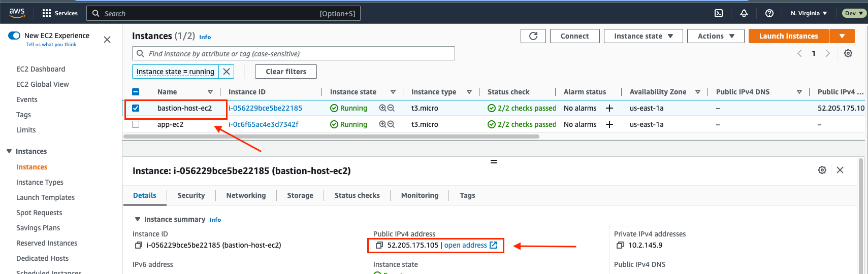Add alarm for app-ec2 instance

(609, 124)
